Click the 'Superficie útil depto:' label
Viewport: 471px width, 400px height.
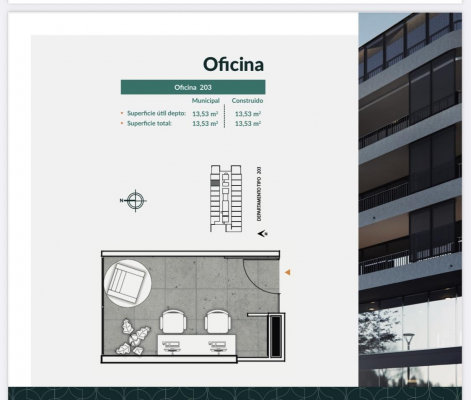[156, 113]
